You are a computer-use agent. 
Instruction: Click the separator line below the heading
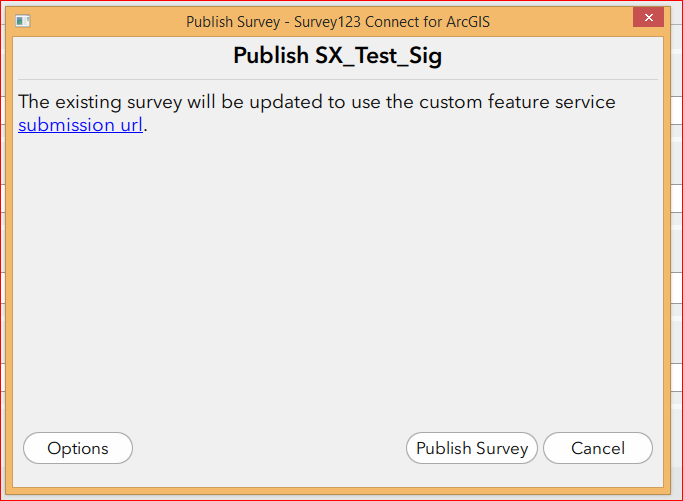pyautogui.click(x=338, y=79)
